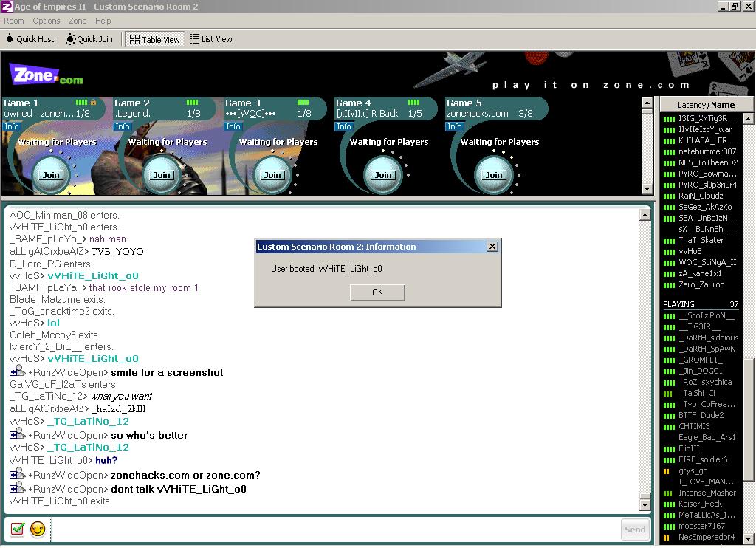
Task: Open Info for Game 4
Action: pos(344,126)
